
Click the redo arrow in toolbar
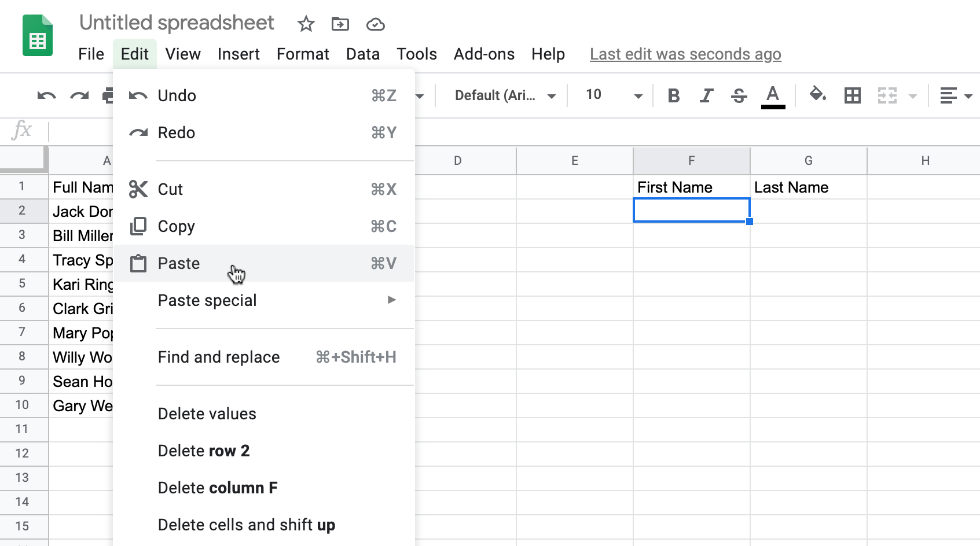click(x=79, y=95)
